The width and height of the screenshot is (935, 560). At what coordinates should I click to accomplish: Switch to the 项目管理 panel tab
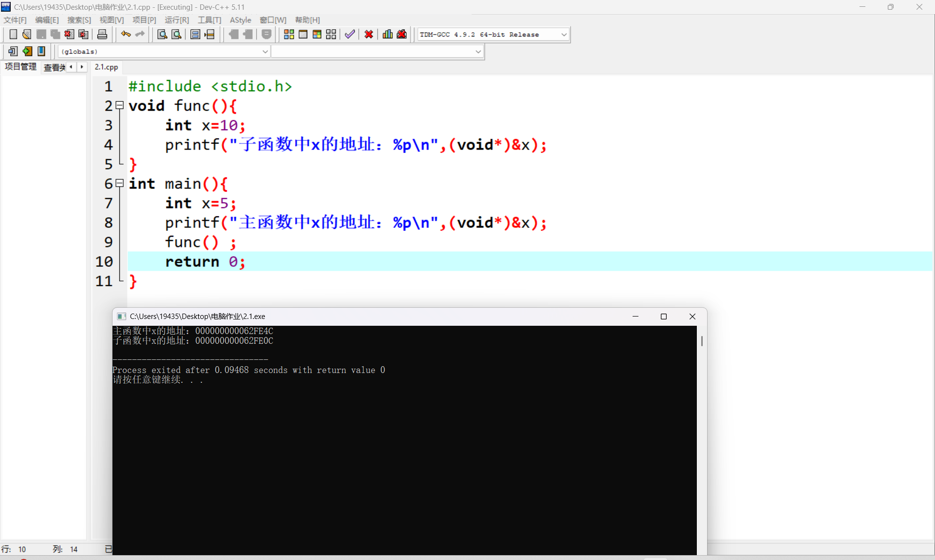(20, 67)
